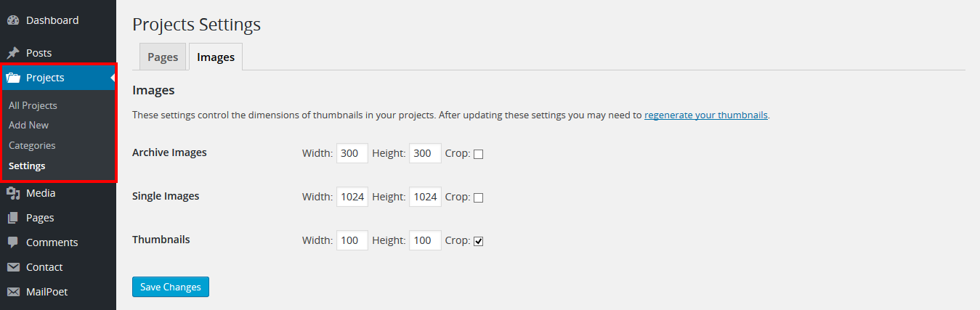Uncheck Crop for Thumbnails
980x310 pixels.
click(x=478, y=241)
